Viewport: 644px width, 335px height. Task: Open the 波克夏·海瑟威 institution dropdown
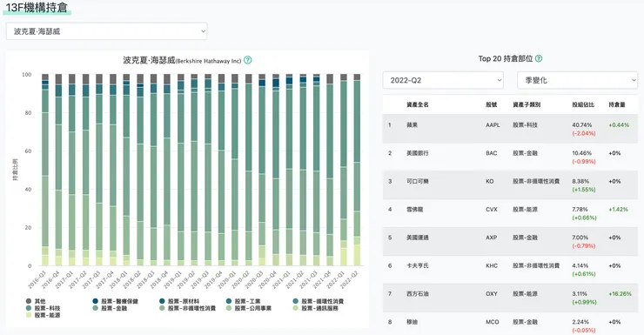(107, 31)
